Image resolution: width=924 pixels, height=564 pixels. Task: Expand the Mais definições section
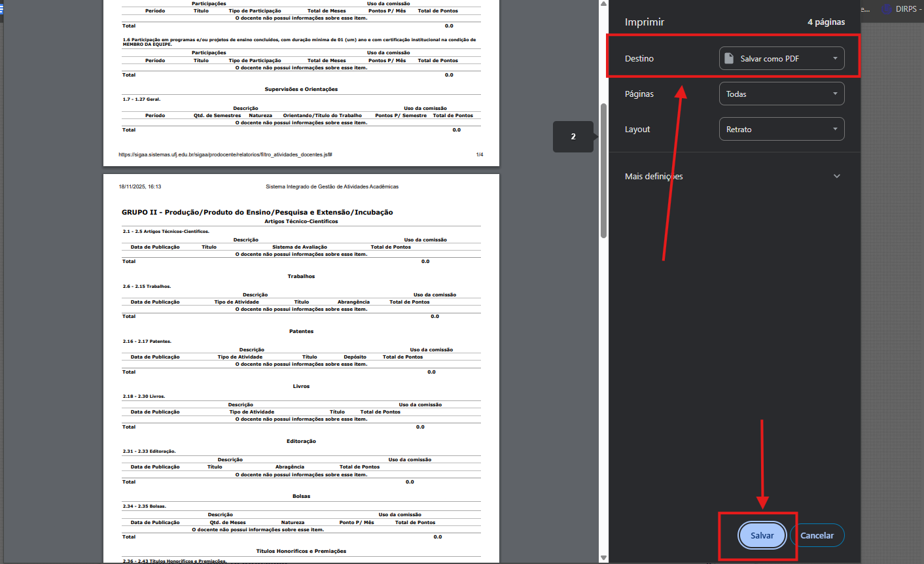pos(733,176)
